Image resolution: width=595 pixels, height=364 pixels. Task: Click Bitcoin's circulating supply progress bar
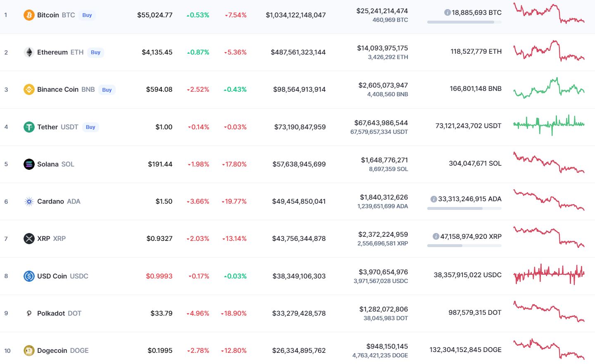pos(464,22)
